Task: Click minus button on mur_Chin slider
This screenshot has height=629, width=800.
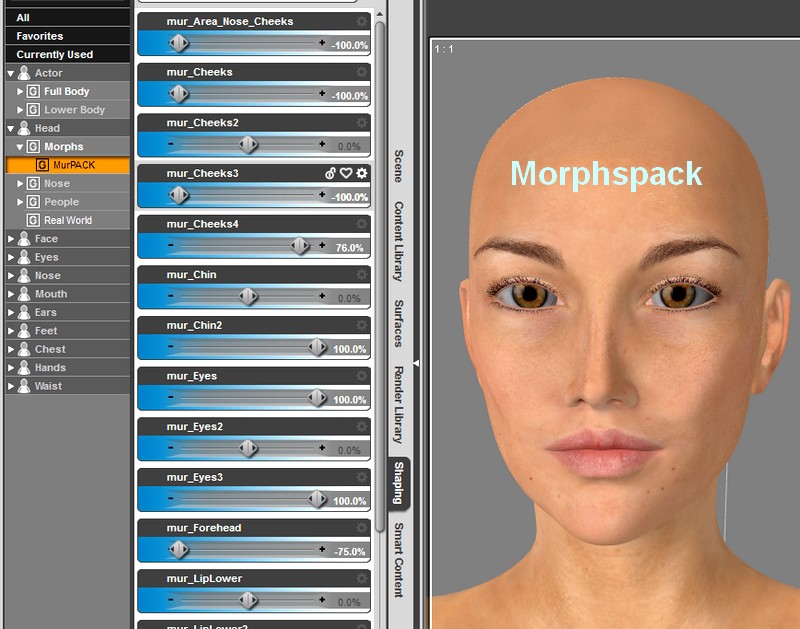Action: [x=170, y=296]
